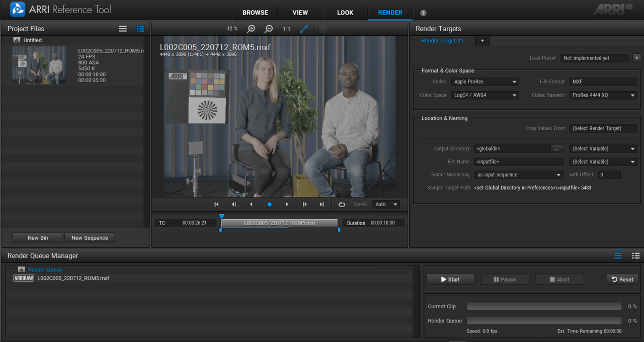The height and width of the screenshot is (342, 644).
Task: Add a new render target tab
Action: pyautogui.click(x=482, y=41)
